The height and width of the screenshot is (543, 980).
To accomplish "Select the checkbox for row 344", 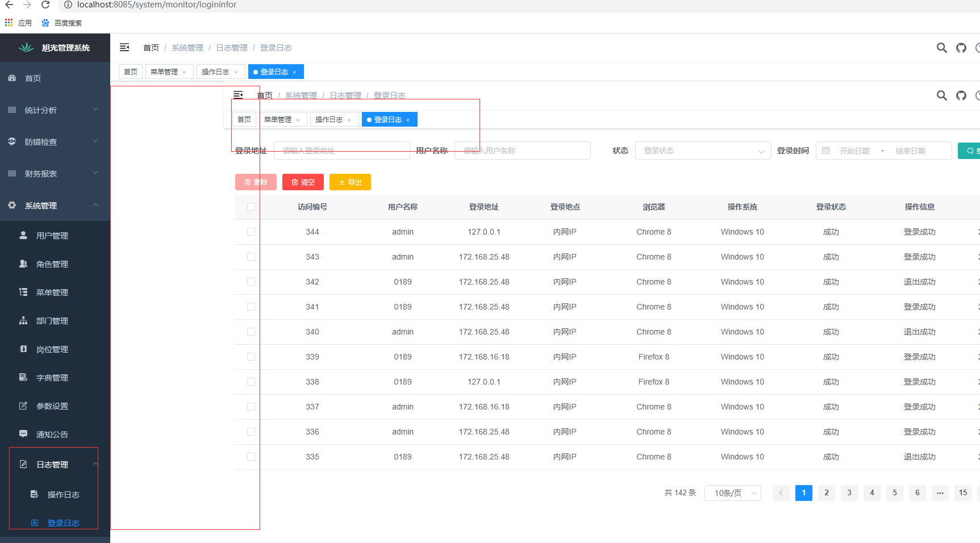I will [251, 232].
